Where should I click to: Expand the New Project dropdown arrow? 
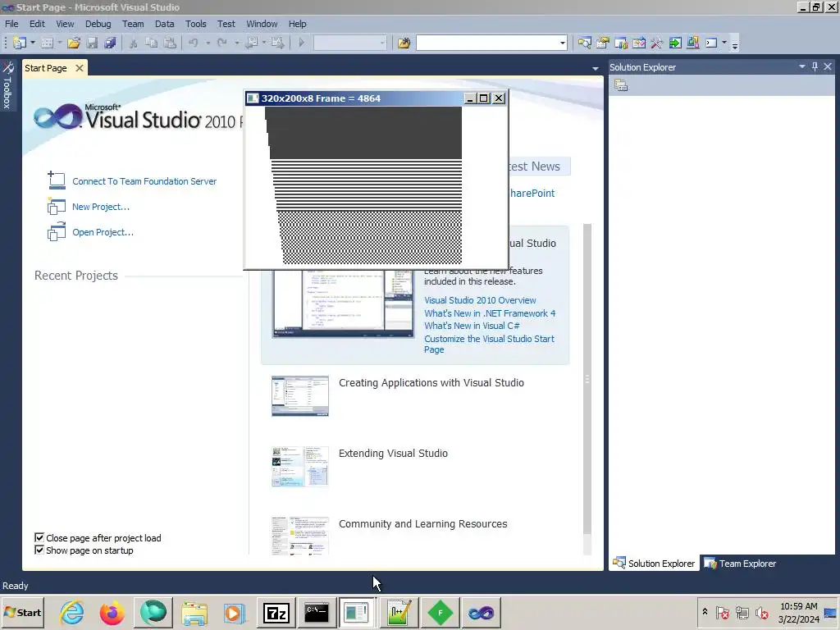point(33,43)
